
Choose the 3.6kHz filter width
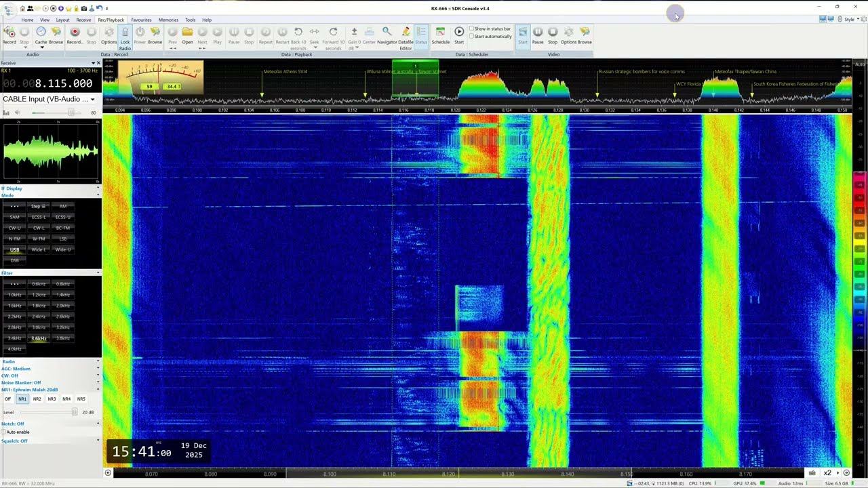coord(39,338)
